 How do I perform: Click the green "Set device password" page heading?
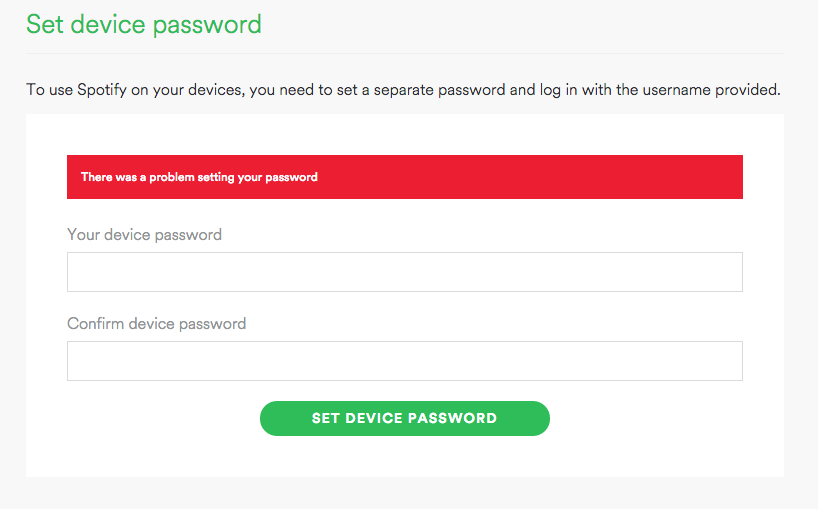143,24
